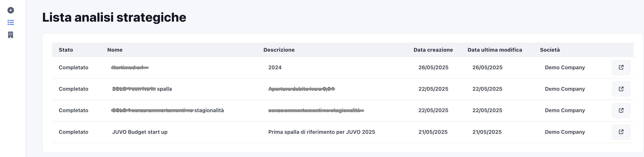
Task: Click the "Descrizione" column header
Action: tap(279, 50)
